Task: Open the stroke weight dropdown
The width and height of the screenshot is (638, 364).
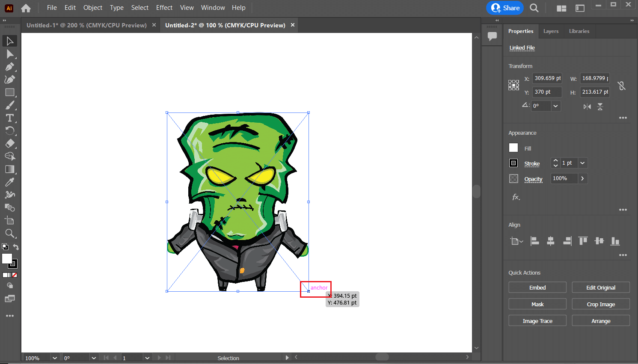Action: pyautogui.click(x=582, y=163)
